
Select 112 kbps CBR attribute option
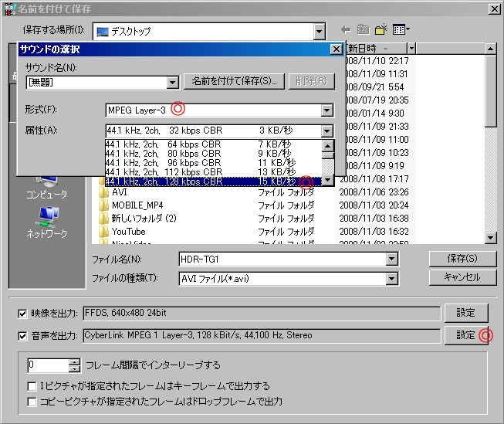pyautogui.click(x=214, y=172)
